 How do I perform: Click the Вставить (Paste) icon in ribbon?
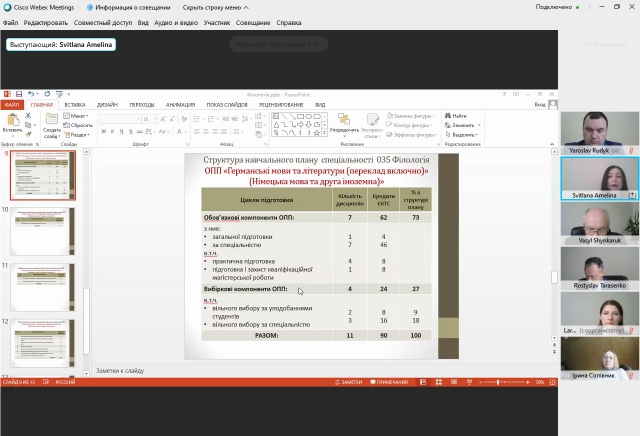pos(12,120)
